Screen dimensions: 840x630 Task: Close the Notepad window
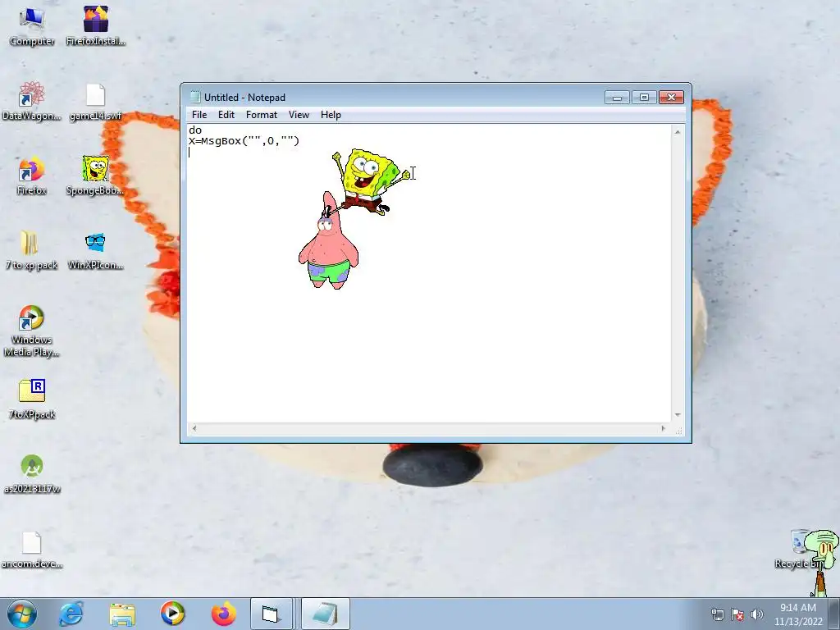[x=671, y=97]
